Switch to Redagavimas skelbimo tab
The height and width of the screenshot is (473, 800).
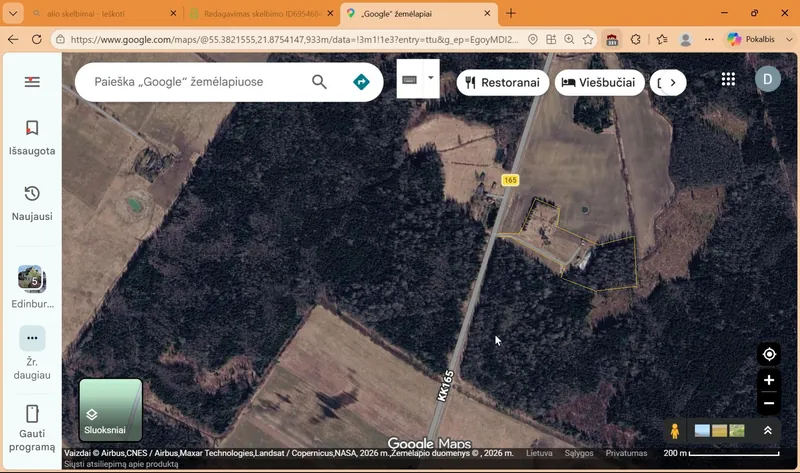click(262, 14)
